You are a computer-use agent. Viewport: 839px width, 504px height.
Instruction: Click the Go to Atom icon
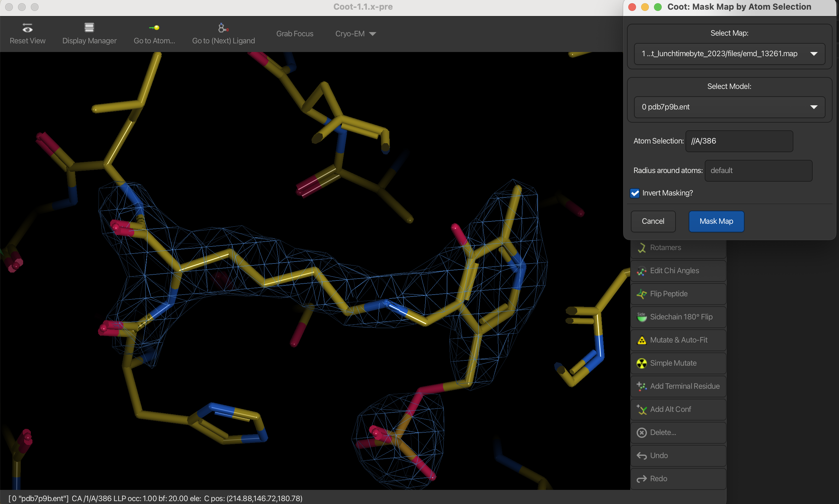(154, 28)
